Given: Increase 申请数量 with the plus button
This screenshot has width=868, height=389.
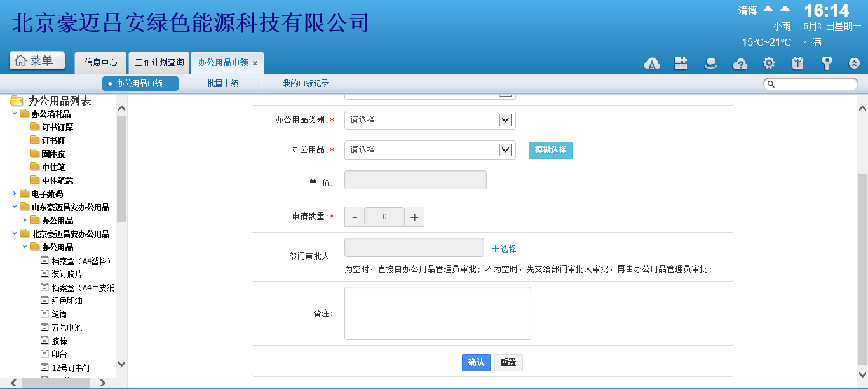Looking at the screenshot, I should pyautogui.click(x=414, y=217).
